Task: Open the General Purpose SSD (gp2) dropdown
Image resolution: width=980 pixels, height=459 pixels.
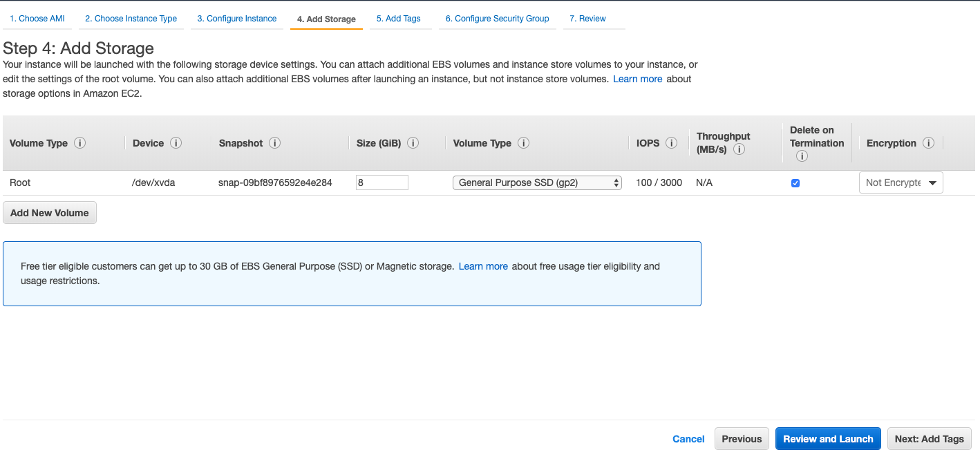Action: (x=537, y=182)
